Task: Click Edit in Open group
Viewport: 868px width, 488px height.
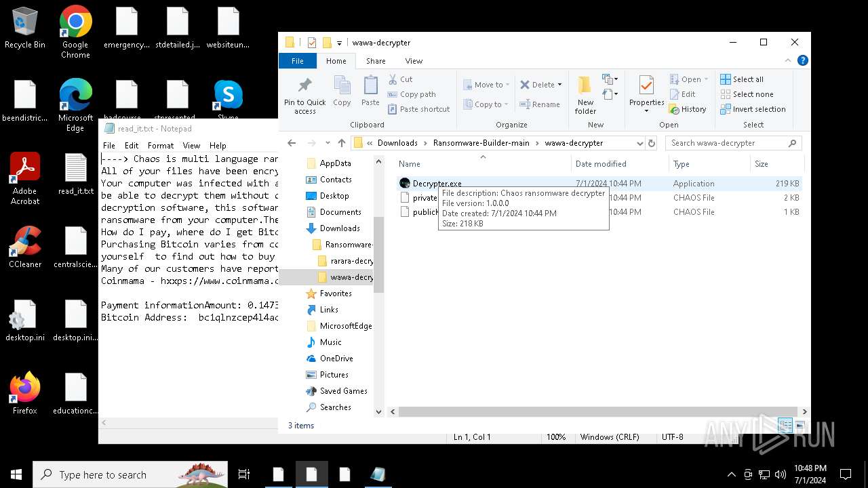Action: [682, 94]
